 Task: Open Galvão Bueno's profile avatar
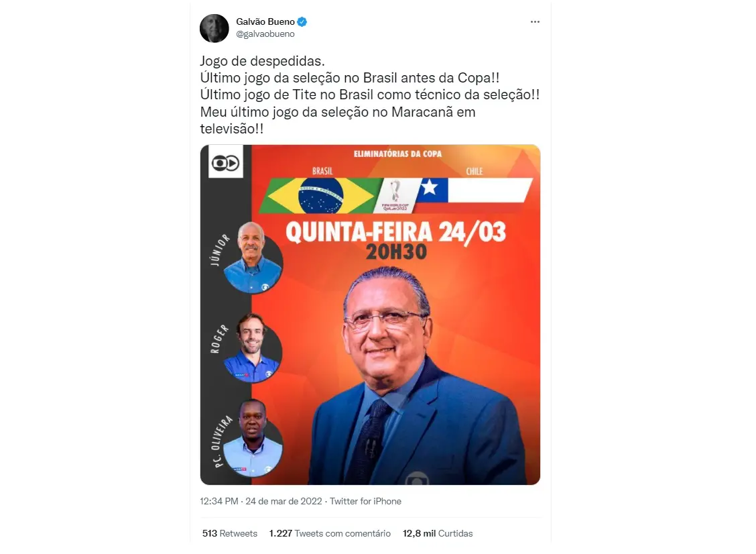click(x=214, y=28)
